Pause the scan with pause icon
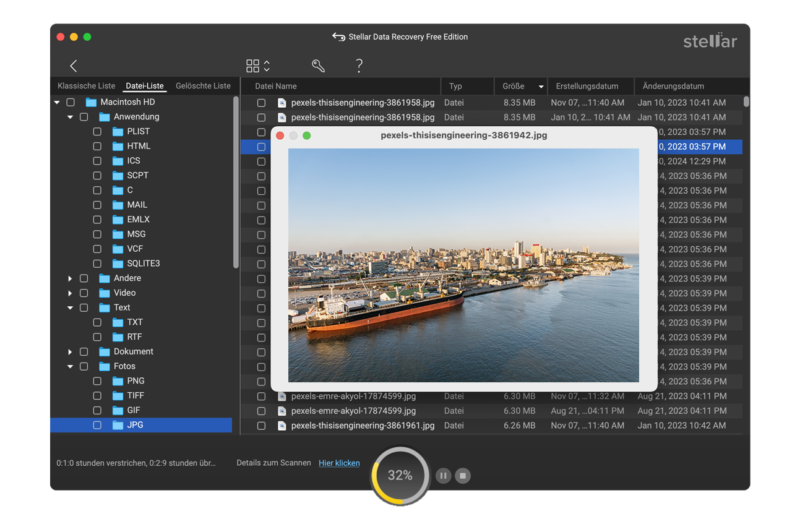Viewport: 792px width, 532px height. pyautogui.click(x=443, y=476)
